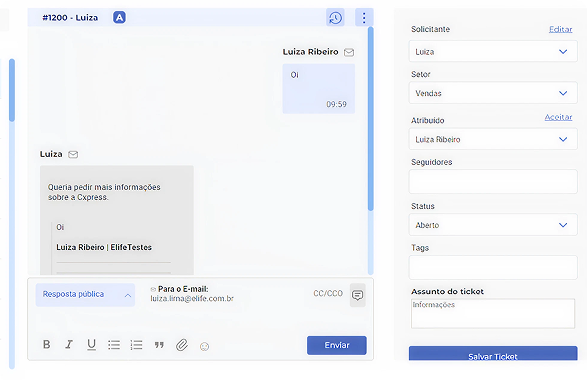Viewport: 587px width, 386px height.
Task: Apply underline formatting
Action: 91,344
